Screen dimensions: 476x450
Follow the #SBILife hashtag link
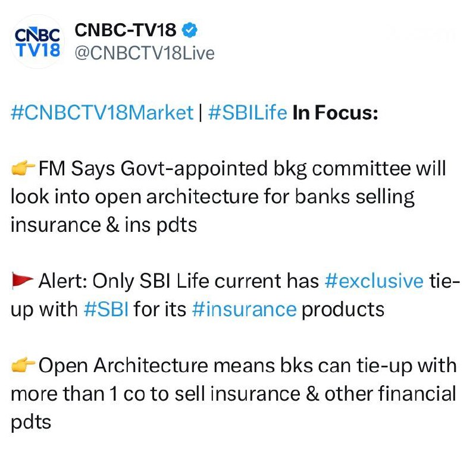tap(248, 113)
